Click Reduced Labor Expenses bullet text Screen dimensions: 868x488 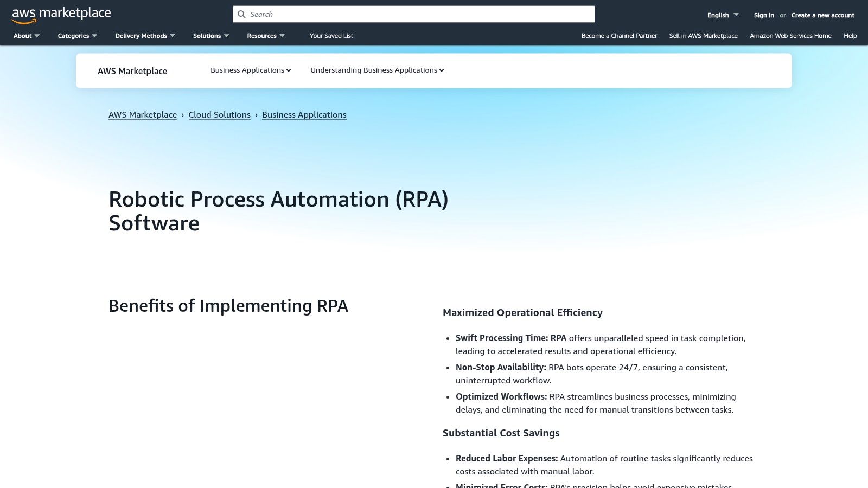point(604,465)
